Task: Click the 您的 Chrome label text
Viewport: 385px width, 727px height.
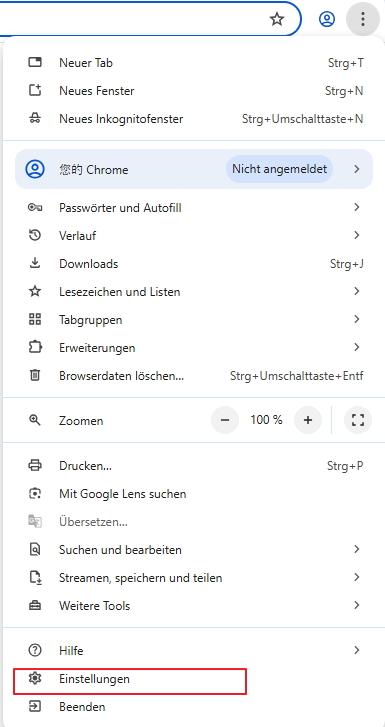Action: 94,170
